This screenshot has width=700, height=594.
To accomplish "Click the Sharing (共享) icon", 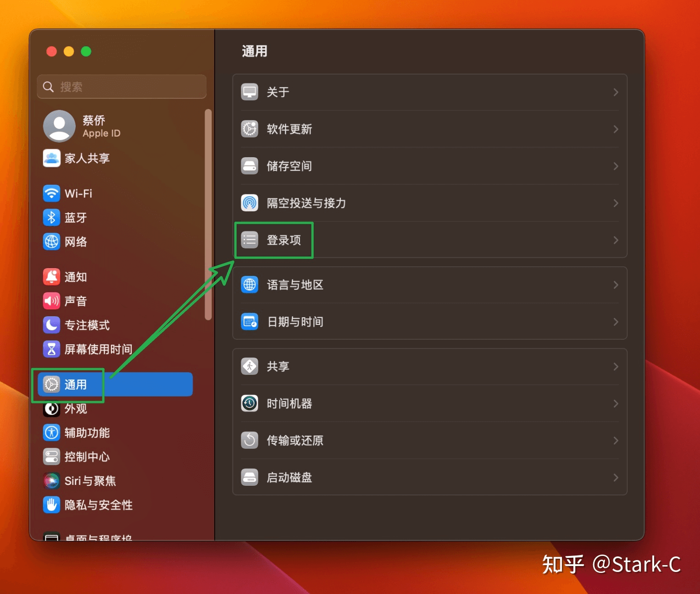I will (x=250, y=366).
